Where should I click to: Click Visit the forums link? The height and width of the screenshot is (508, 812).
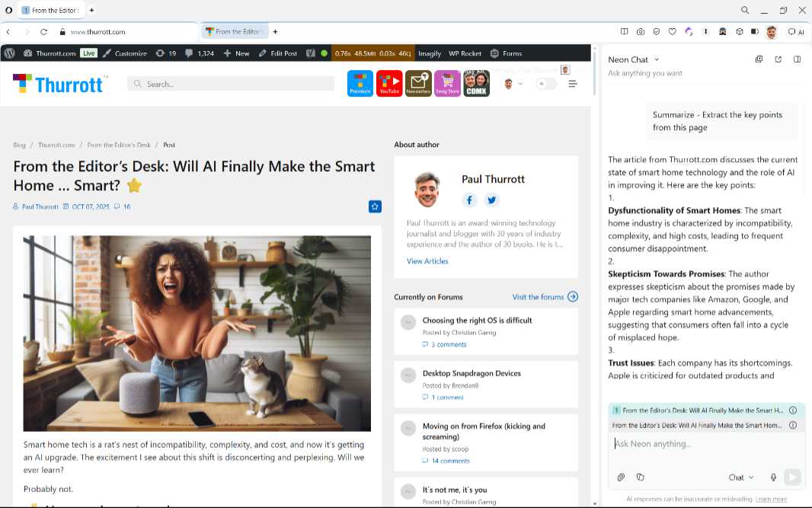pos(545,297)
